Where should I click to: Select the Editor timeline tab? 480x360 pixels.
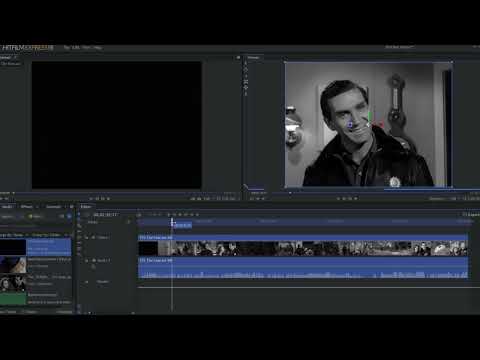point(86,207)
